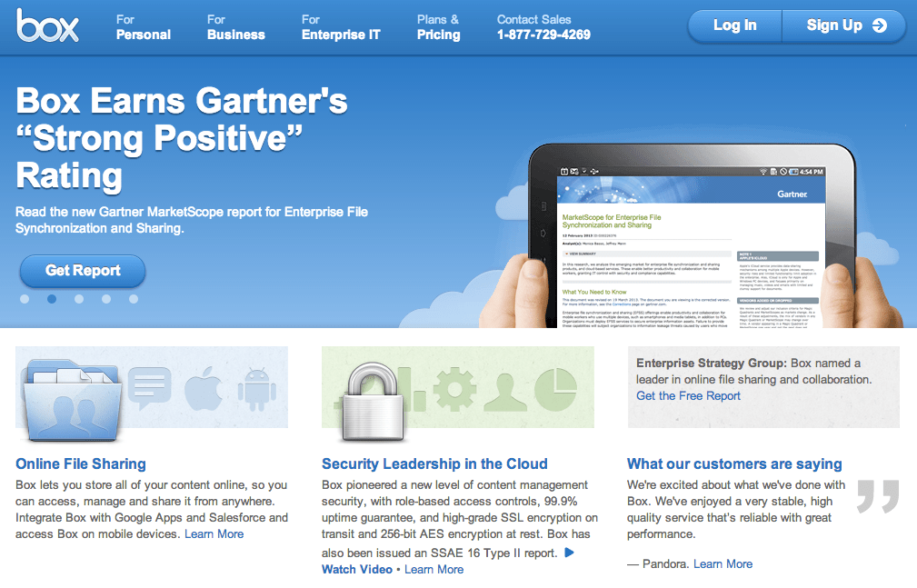Open What our customers are saying heading
Screen dimensions: 917x588
[x=734, y=464]
